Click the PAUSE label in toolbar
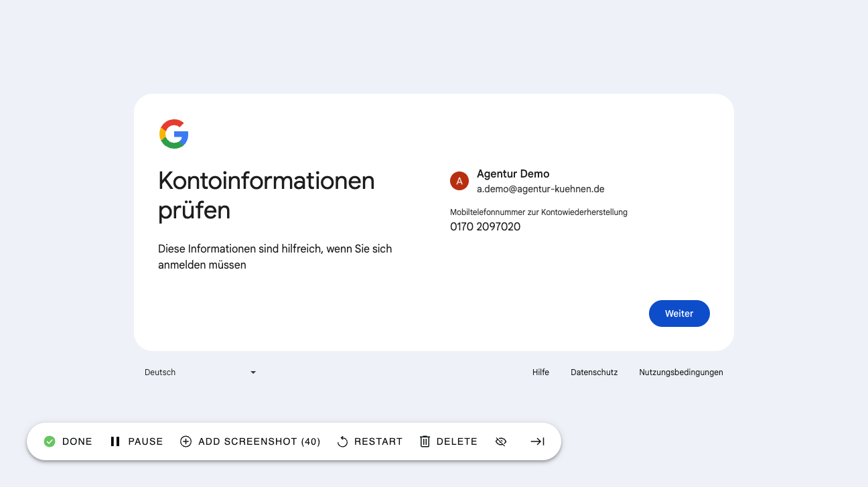The height and width of the screenshot is (487, 868). pyautogui.click(x=146, y=441)
